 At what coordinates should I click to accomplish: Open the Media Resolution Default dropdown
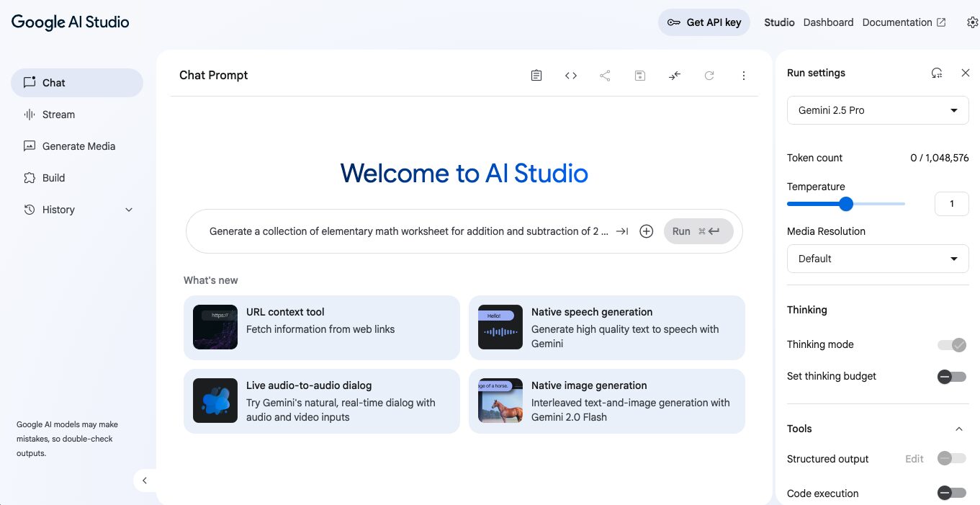[878, 259]
